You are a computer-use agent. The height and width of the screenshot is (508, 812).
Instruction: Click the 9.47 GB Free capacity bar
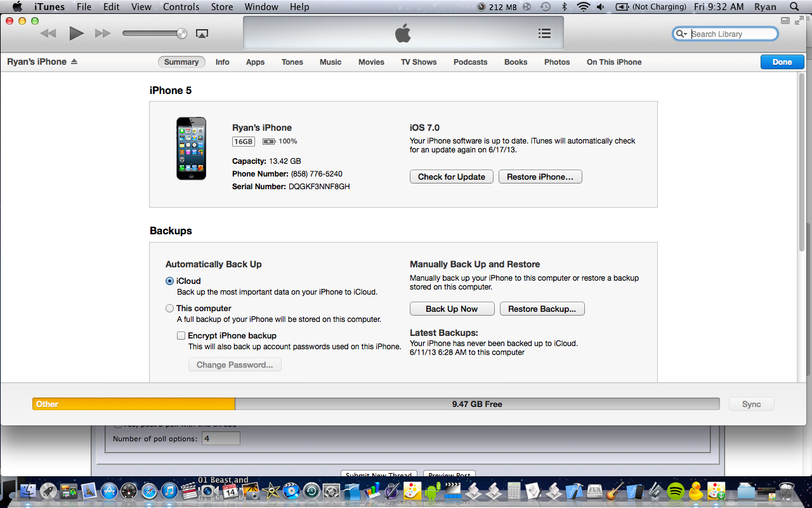click(x=477, y=404)
